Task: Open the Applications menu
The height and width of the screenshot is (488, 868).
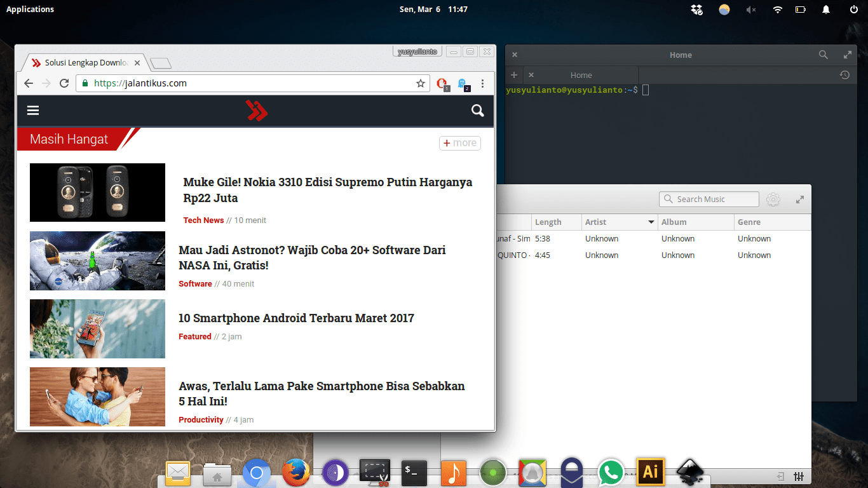Action: point(30,9)
